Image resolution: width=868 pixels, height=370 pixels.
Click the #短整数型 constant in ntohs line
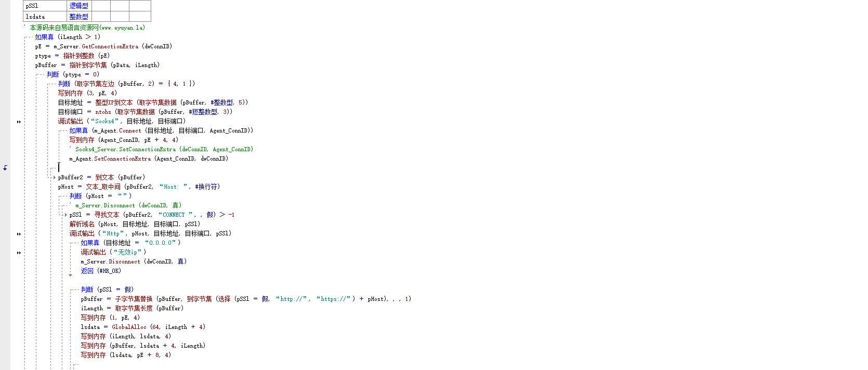coord(203,112)
